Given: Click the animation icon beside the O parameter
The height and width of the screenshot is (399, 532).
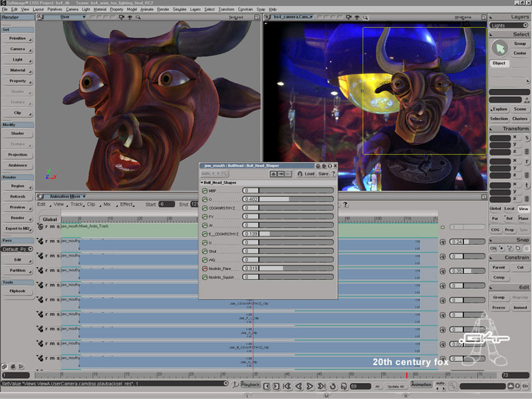Looking at the screenshot, I should (204, 199).
